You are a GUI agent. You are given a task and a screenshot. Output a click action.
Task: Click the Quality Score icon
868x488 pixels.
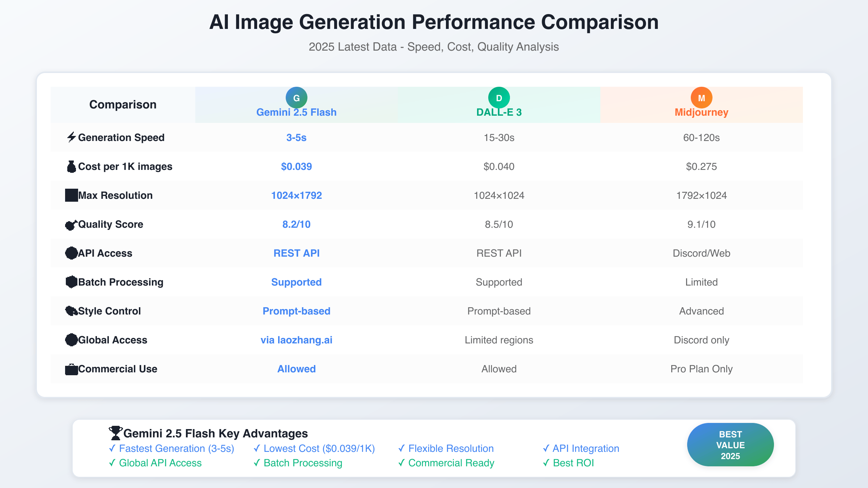pos(71,224)
